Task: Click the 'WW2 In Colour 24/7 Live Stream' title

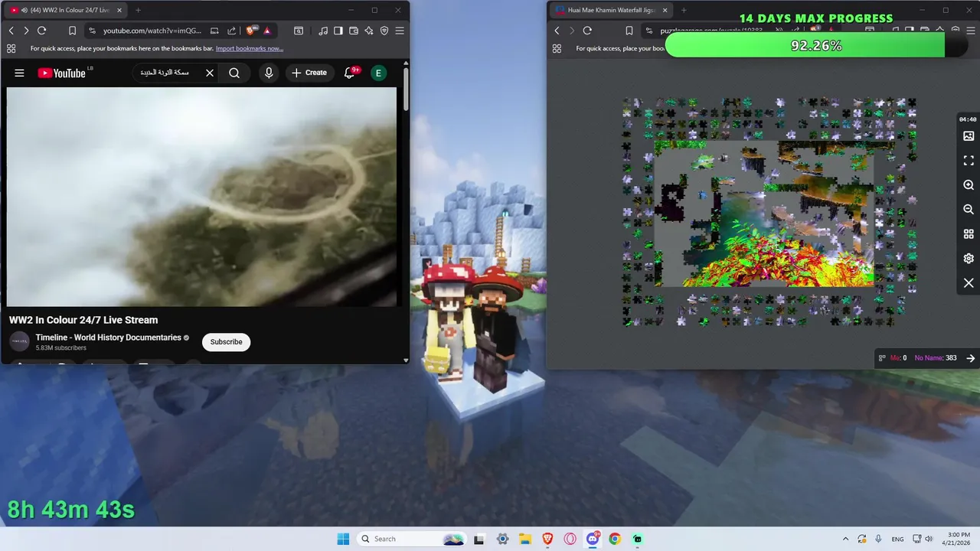Action: (83, 320)
